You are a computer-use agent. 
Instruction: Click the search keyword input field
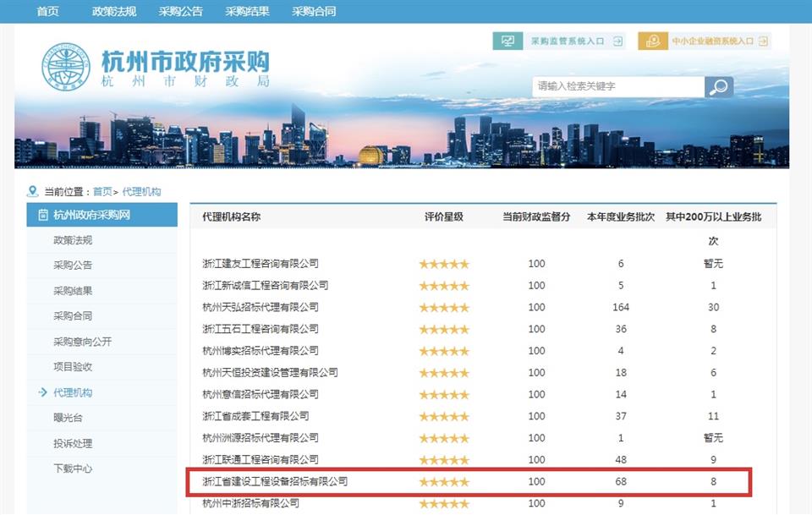tap(617, 86)
